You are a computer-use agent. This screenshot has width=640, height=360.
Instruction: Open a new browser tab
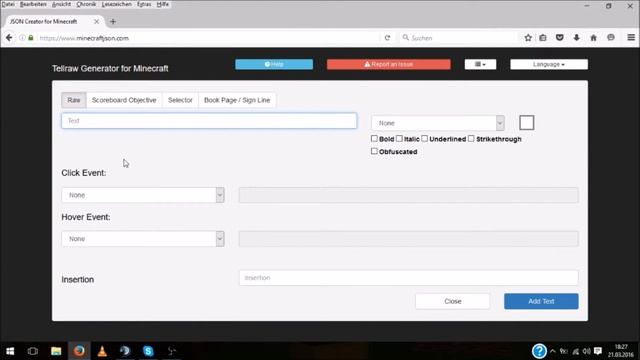click(x=113, y=22)
